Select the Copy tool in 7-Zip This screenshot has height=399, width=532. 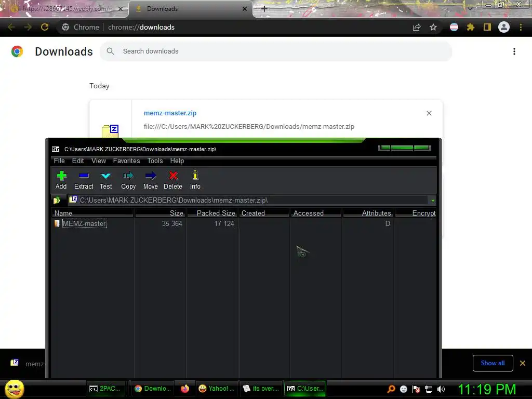coord(128,180)
